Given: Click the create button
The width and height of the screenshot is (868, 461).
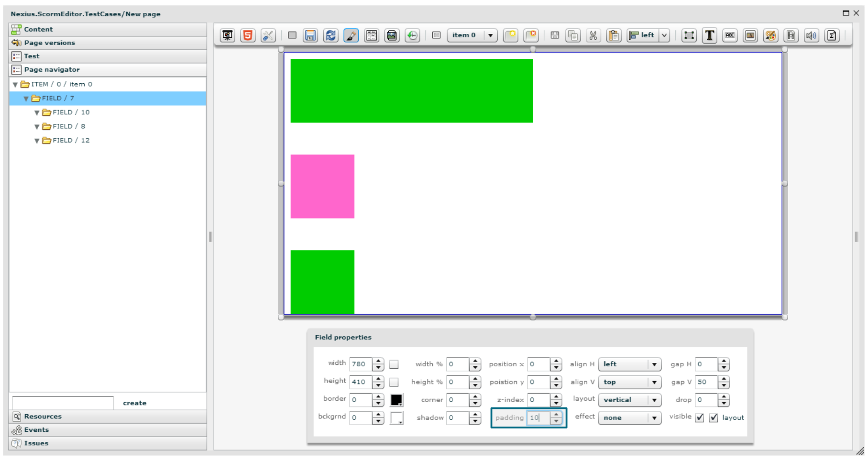Looking at the screenshot, I should (x=135, y=403).
